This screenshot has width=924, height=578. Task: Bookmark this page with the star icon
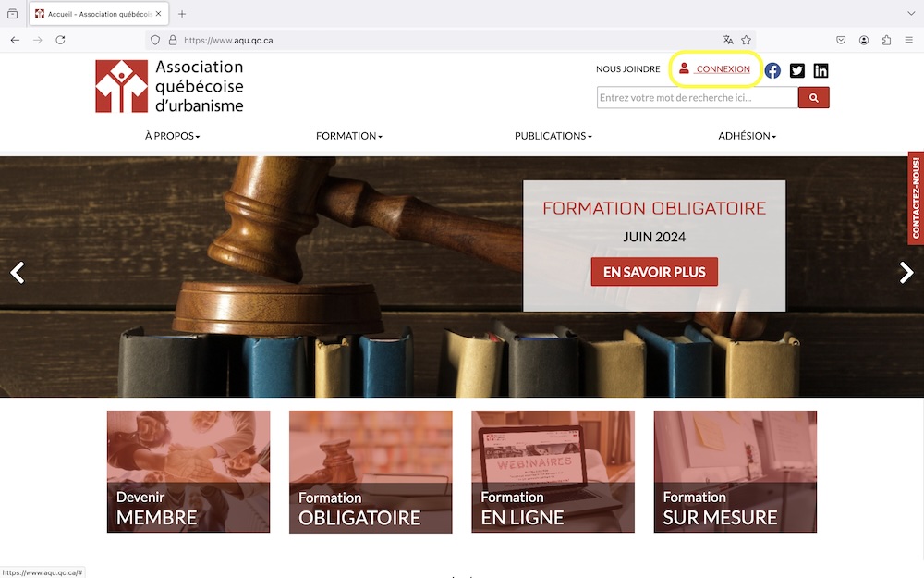tap(746, 40)
